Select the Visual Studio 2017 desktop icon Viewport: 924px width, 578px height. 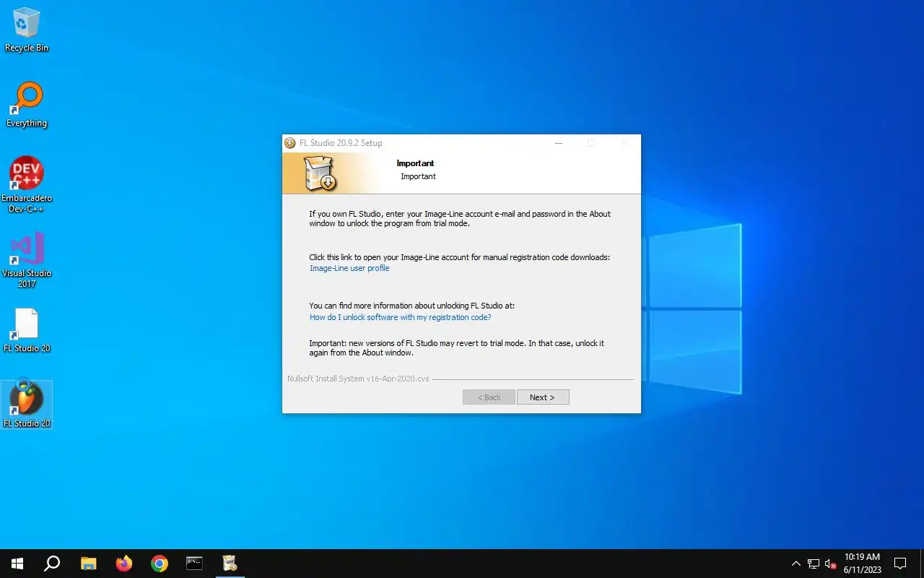pyautogui.click(x=27, y=259)
